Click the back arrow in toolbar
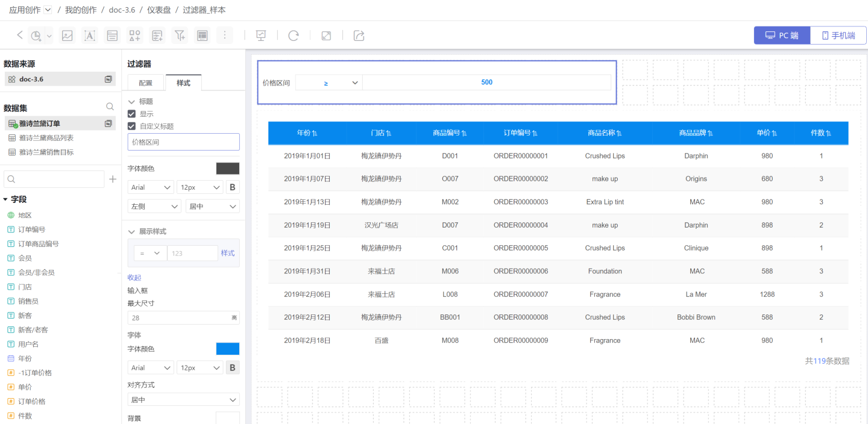The image size is (868, 424). pos(19,36)
